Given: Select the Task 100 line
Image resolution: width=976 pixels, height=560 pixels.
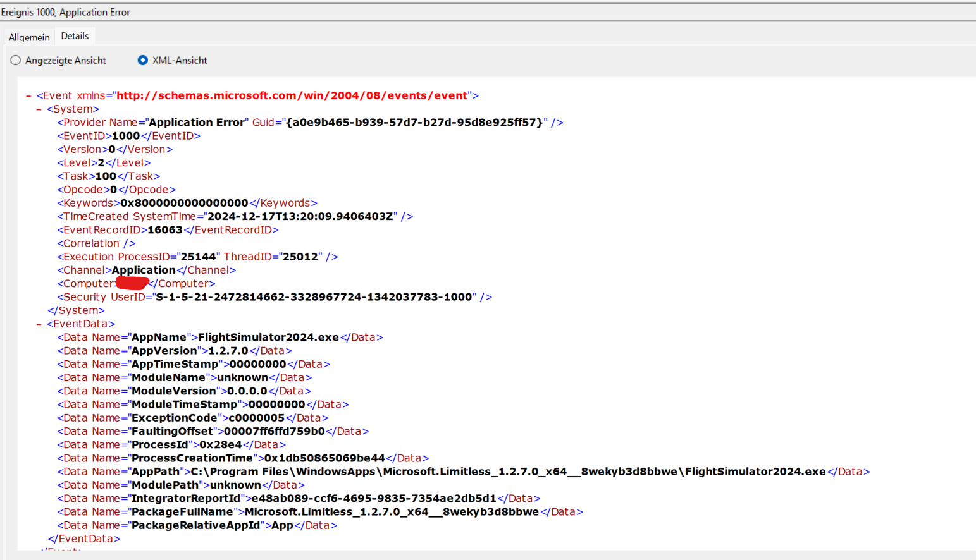Looking at the screenshot, I should pos(108,176).
